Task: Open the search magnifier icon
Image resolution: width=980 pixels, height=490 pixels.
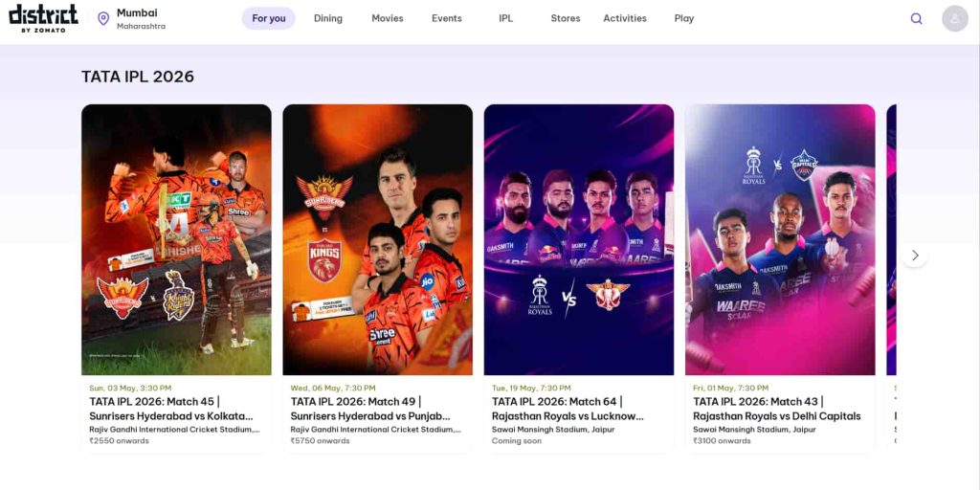Action: [x=916, y=19]
